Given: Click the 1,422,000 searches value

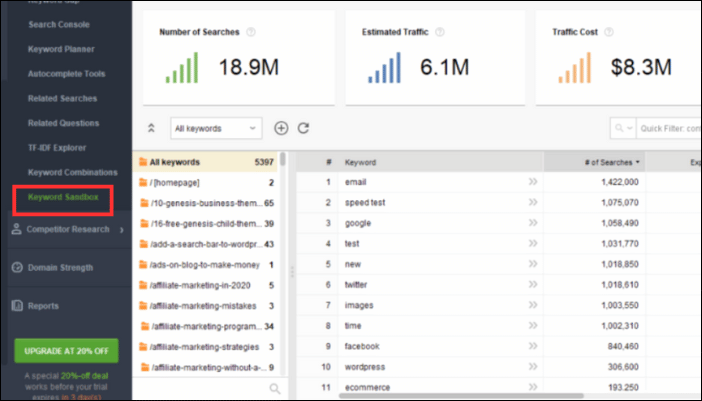Looking at the screenshot, I should click(620, 182).
